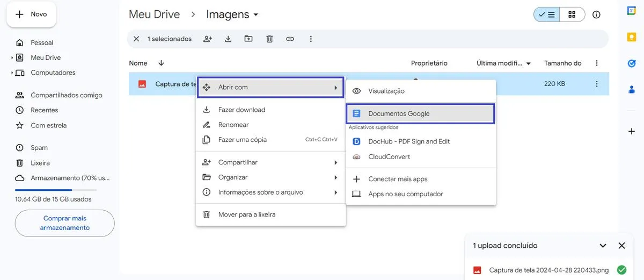Open with Documentos Google
644x280 pixels.
click(421, 113)
